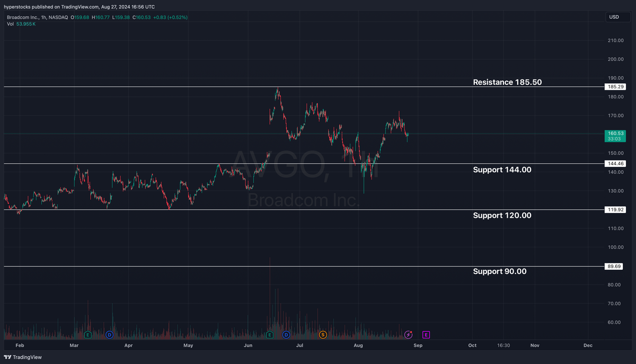Click the Resistance 185.50 text label
Image resolution: width=636 pixels, height=364 pixels.
[507, 82]
